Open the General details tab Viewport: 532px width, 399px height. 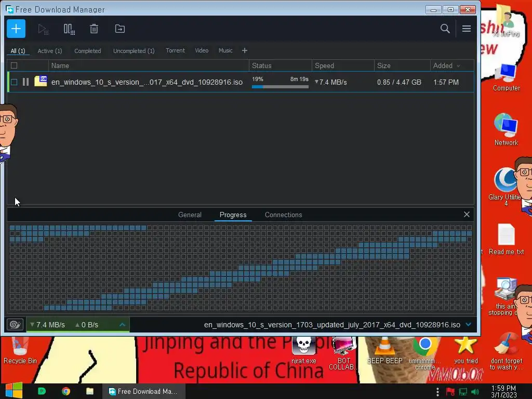[190, 215]
